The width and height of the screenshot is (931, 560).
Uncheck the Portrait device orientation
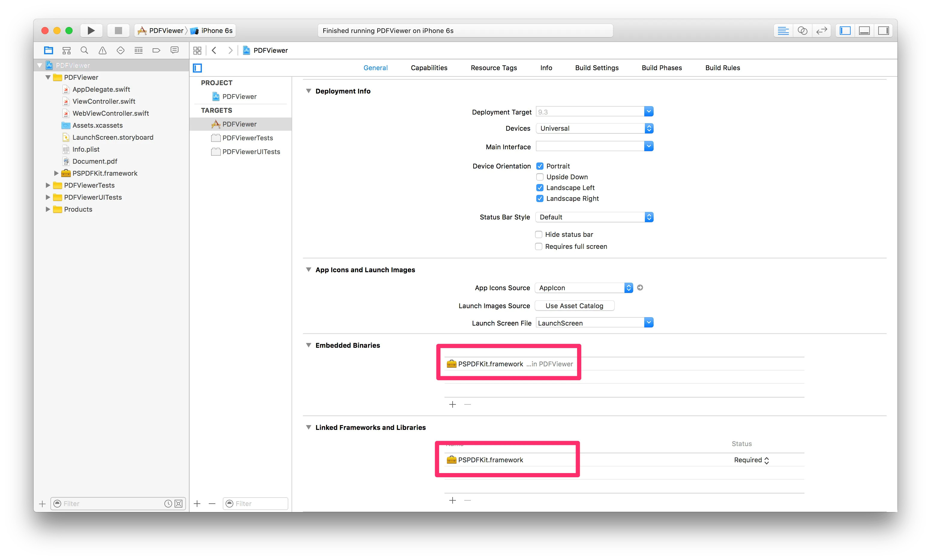540,166
